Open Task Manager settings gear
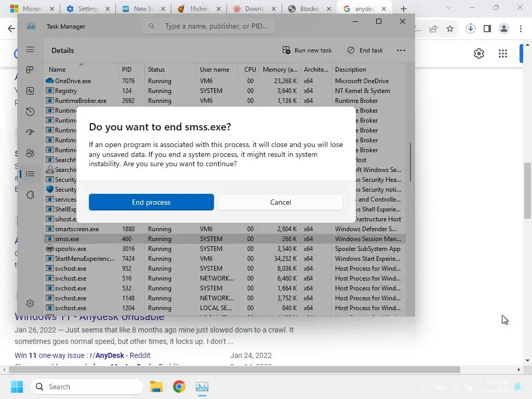This screenshot has height=399, width=532. [30, 303]
